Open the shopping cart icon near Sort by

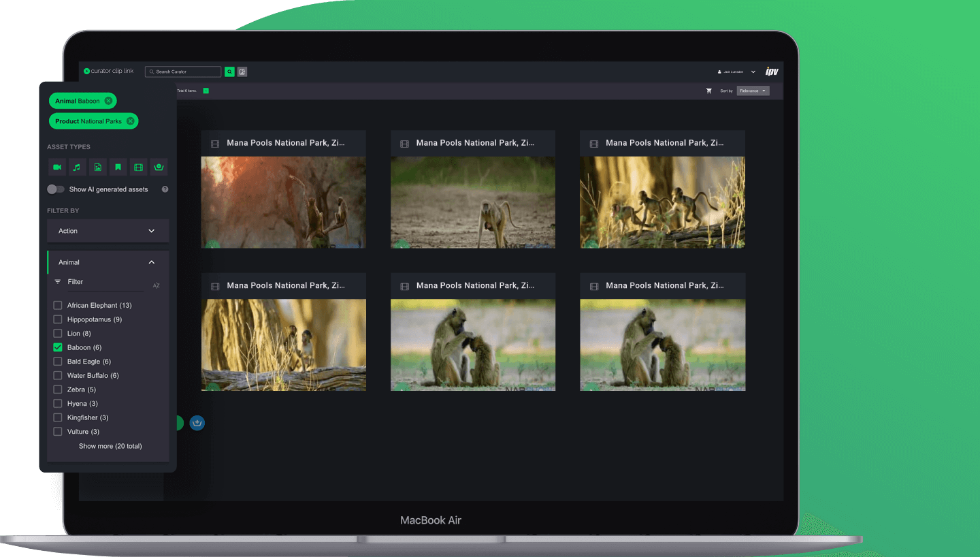coord(708,91)
